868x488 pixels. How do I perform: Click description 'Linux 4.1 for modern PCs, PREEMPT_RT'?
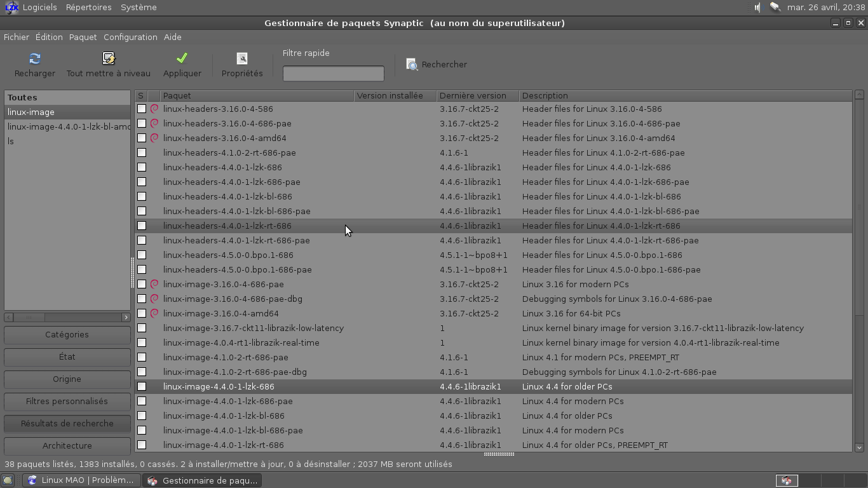pyautogui.click(x=600, y=357)
